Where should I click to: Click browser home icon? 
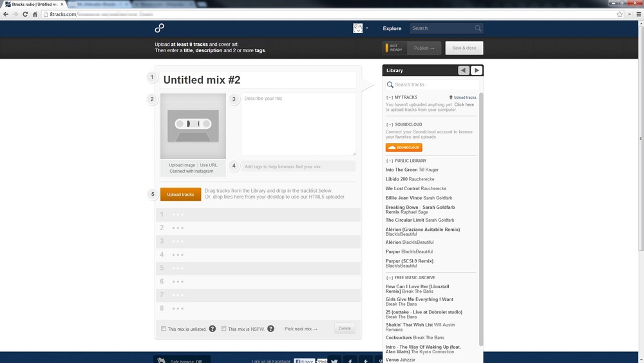click(x=35, y=14)
